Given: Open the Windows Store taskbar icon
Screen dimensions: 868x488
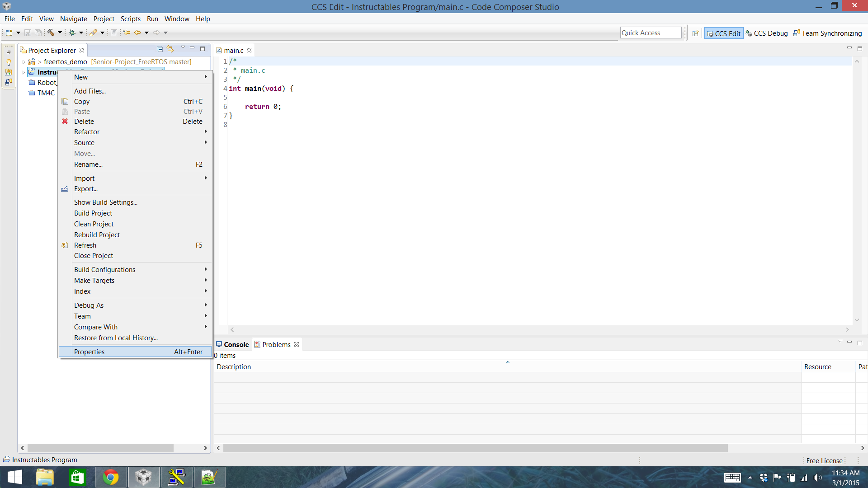Looking at the screenshot, I should point(77,477).
